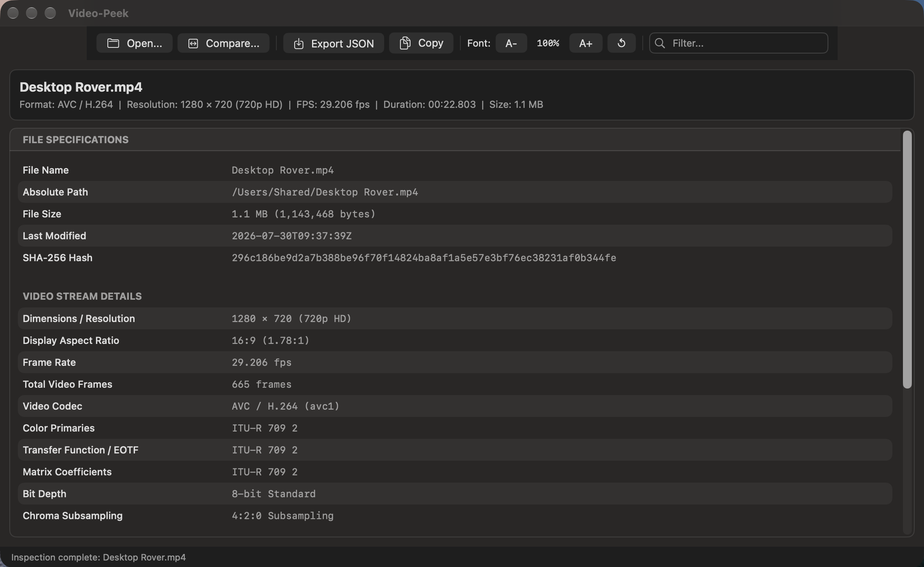Click the Filter search field
The height and width of the screenshot is (567, 924).
738,43
